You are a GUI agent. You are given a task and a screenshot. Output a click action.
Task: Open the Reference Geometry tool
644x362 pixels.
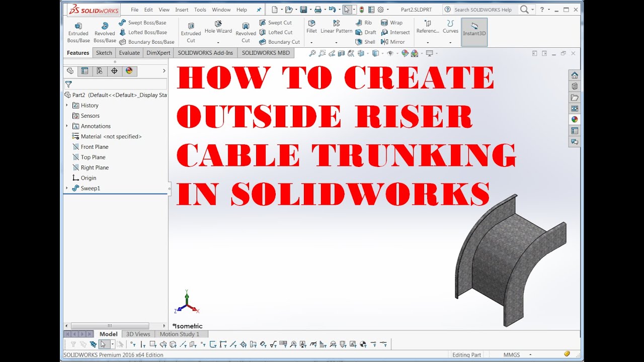(x=428, y=27)
